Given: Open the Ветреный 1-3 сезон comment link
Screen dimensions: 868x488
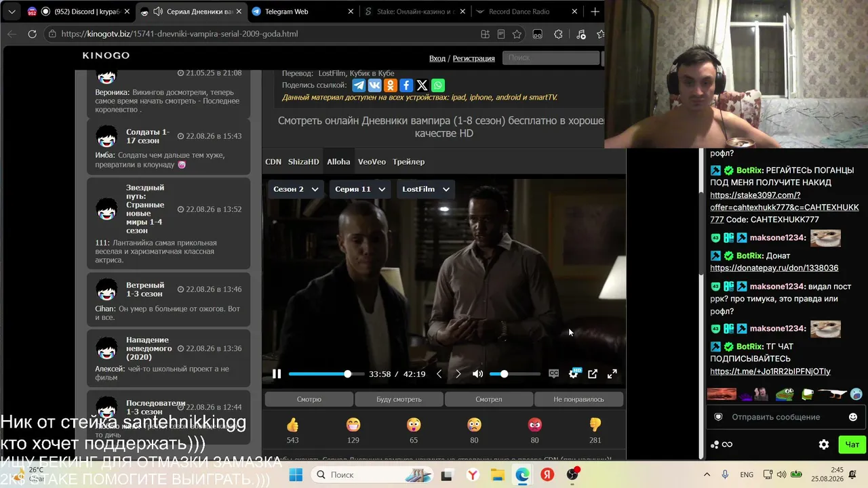Looking at the screenshot, I should pyautogui.click(x=145, y=289).
